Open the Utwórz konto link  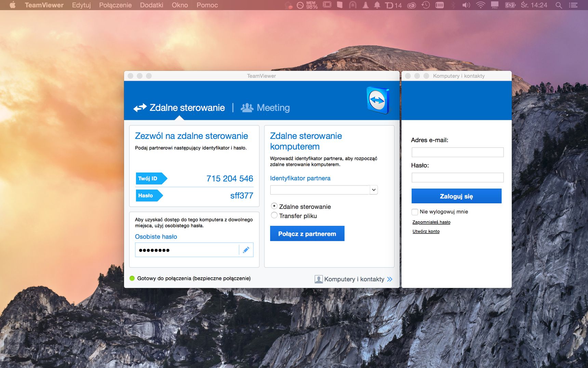pos(426,231)
